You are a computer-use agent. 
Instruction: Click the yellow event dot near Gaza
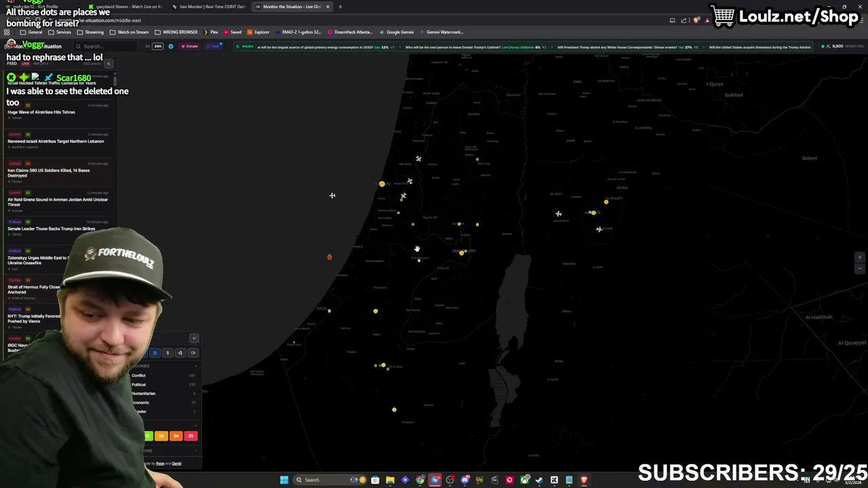coord(376,311)
